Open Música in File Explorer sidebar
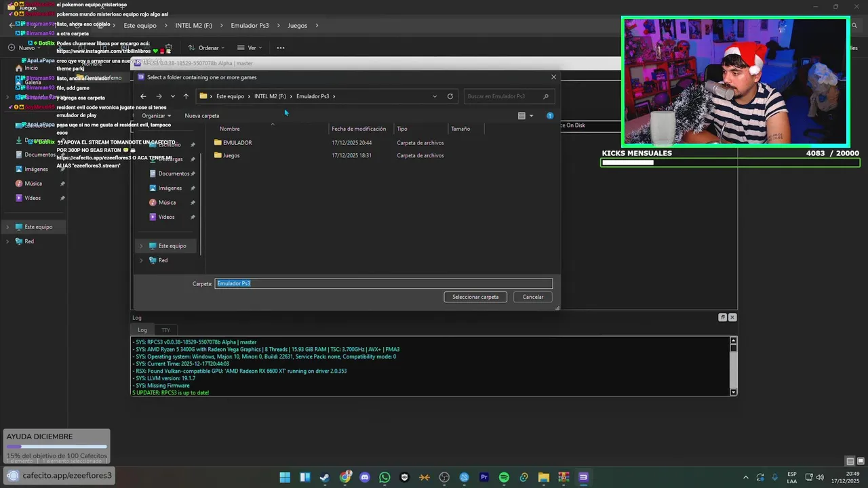This screenshot has width=868, height=488. (x=33, y=184)
